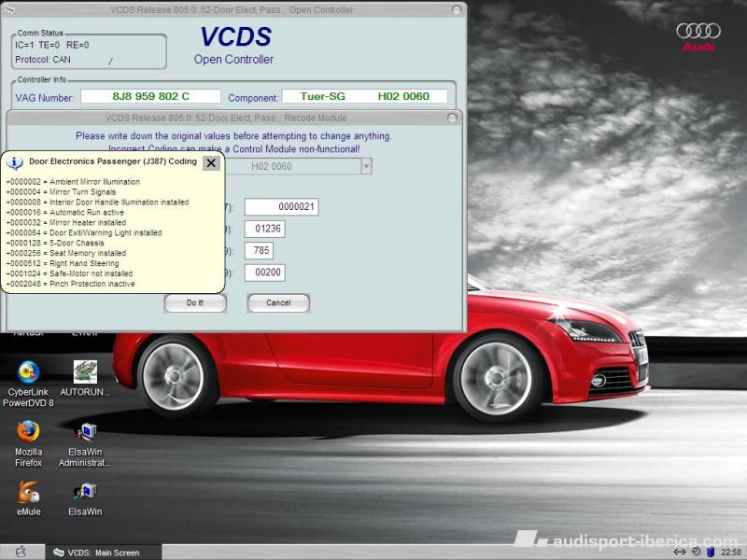This screenshot has height=560, width=747.
Task: Click '+0002048 = Pinch Protection inactive' line
Action: 71,284
